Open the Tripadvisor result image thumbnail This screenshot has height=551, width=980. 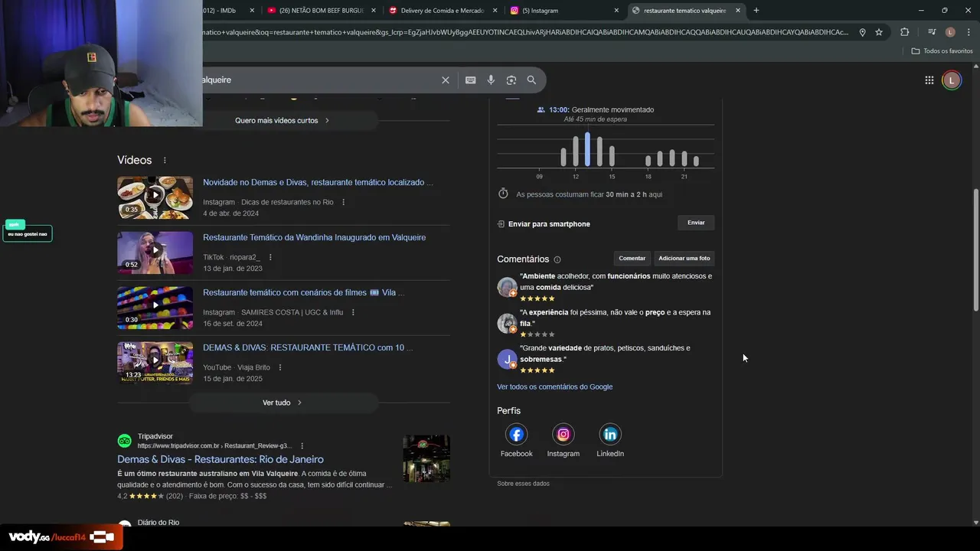click(x=426, y=458)
